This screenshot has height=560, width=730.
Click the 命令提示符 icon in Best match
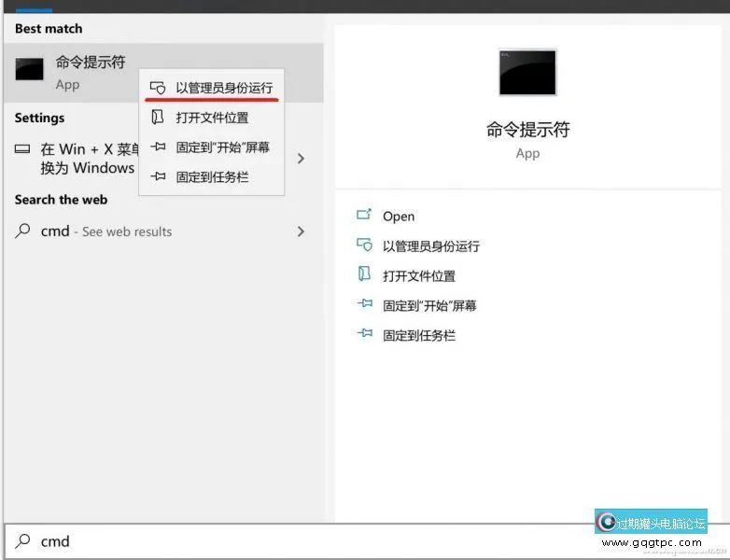pyautogui.click(x=29, y=69)
